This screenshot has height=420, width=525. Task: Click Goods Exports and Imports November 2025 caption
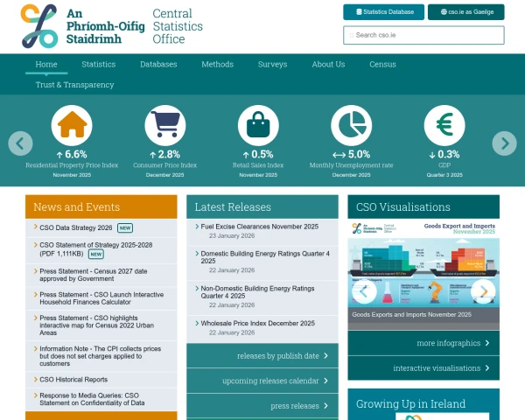point(411,315)
